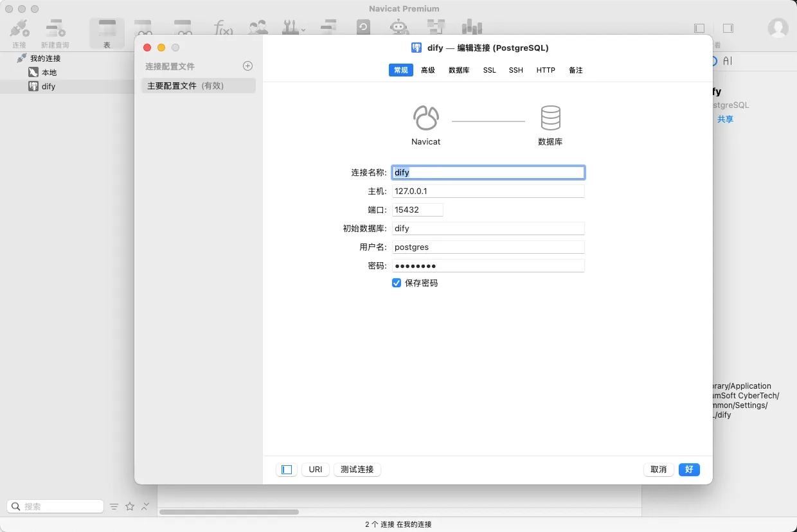Open the bar chart toolbar icon
Screen dimensions: 797x532
pyautogui.click(x=472, y=28)
